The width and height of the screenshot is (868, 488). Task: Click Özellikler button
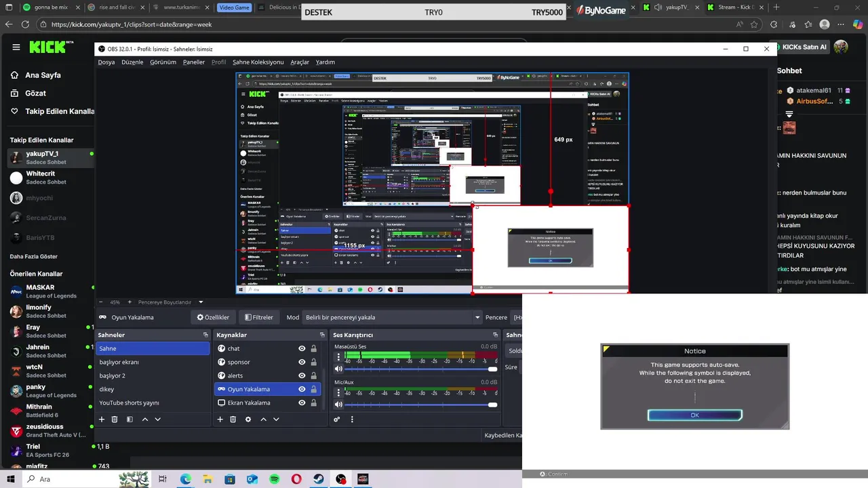tap(213, 317)
